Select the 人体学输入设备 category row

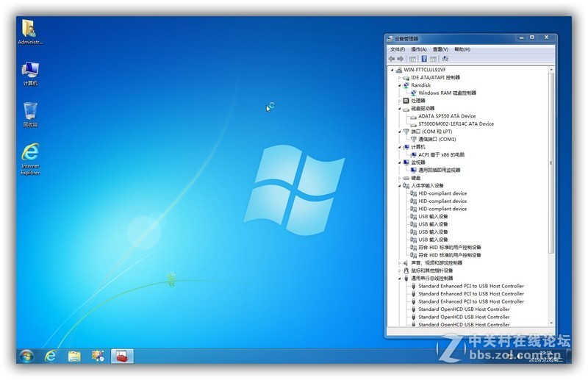click(x=427, y=186)
